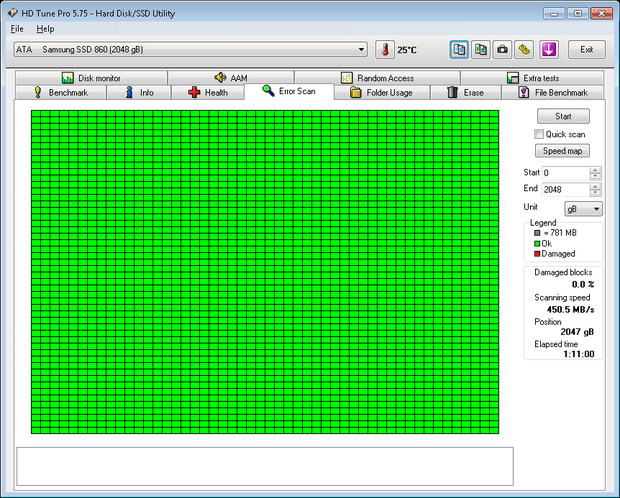Open options with the wrench icon
Screen dimensions: 620x498
[x=524, y=50]
